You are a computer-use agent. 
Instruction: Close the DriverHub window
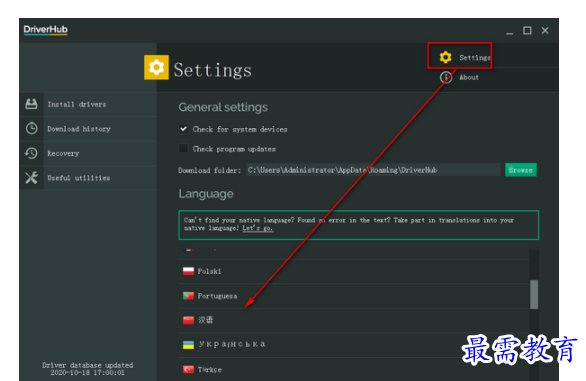click(x=545, y=30)
